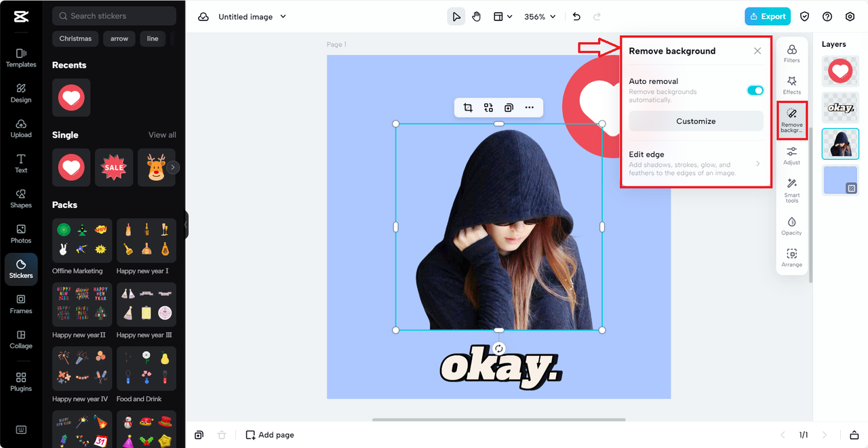
Task: Open the 356% zoom dropdown
Action: pyautogui.click(x=540, y=16)
